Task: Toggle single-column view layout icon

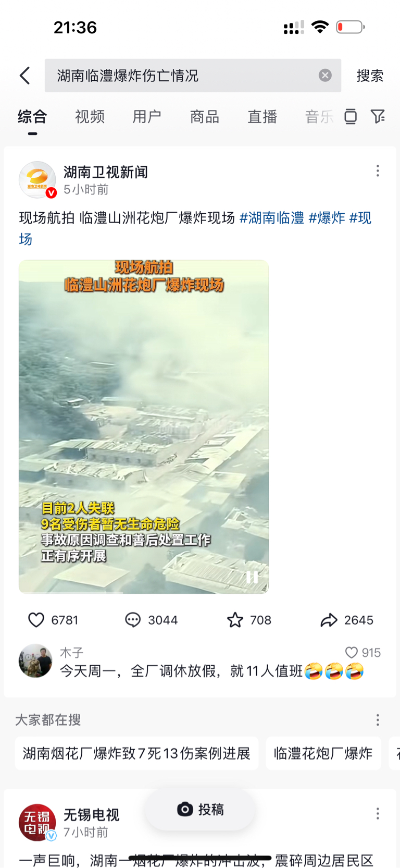Action: (x=351, y=116)
